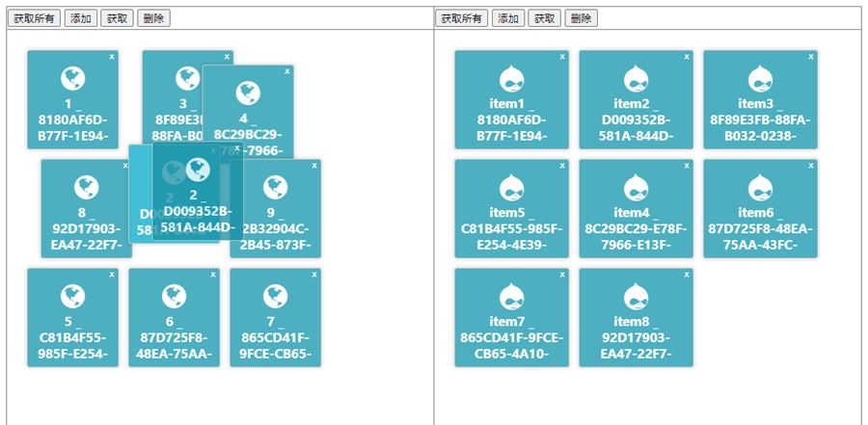Click Drupal icon on item1 card

tap(512, 79)
